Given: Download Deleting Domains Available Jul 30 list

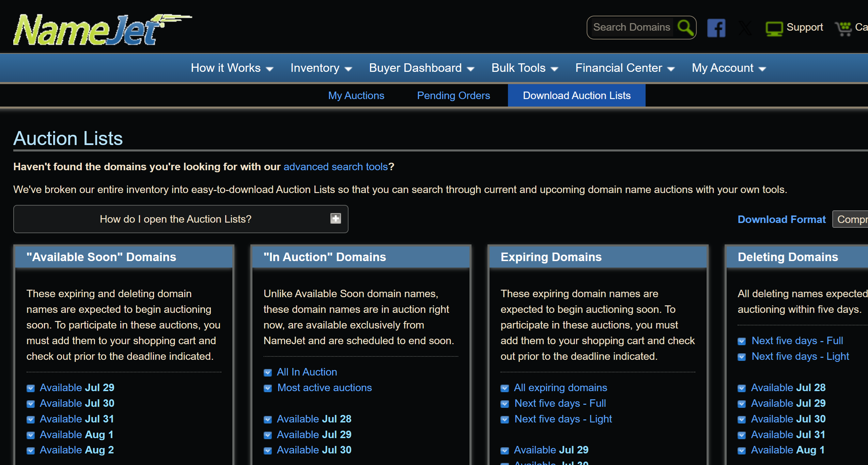Looking at the screenshot, I should coord(788,419).
